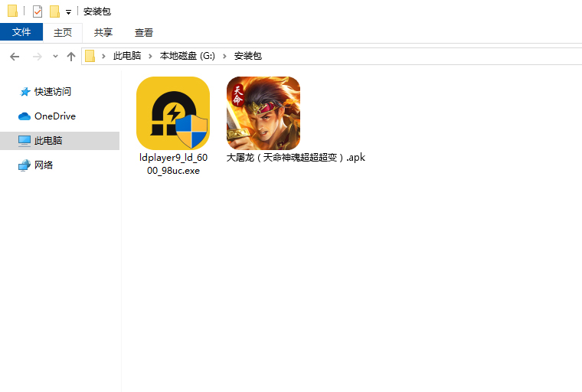Viewport: 582px width, 392px height.
Task: Click the forward navigation arrow
Action: [x=37, y=56]
